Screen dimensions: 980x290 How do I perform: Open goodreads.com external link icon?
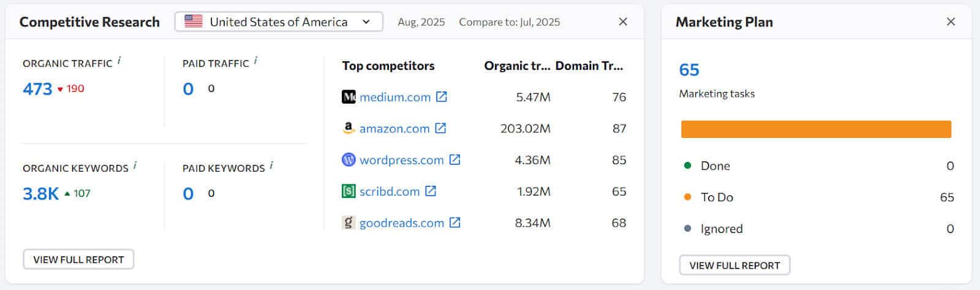(x=454, y=223)
